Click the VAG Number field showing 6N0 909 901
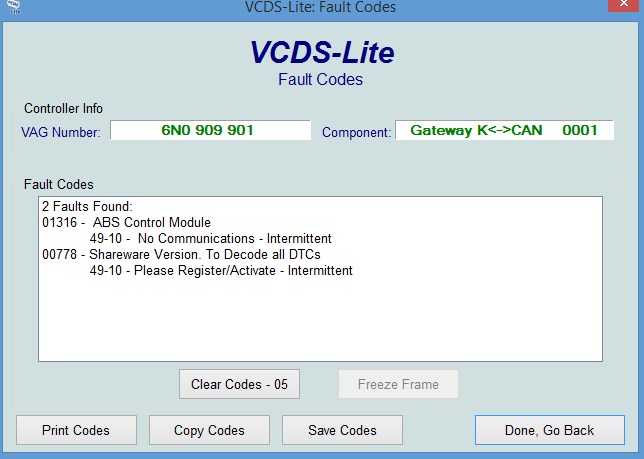Screen dimensions: 644x459 tap(210, 130)
